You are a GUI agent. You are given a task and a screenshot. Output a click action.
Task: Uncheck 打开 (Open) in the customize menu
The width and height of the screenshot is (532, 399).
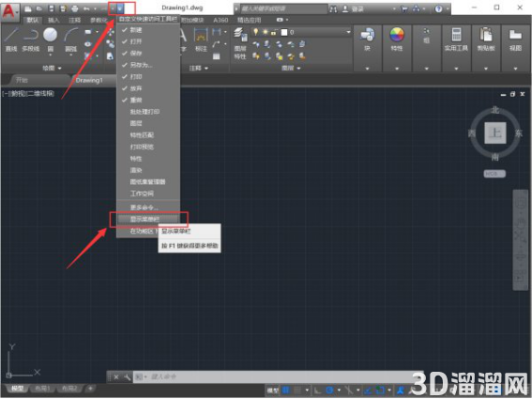tap(148, 41)
